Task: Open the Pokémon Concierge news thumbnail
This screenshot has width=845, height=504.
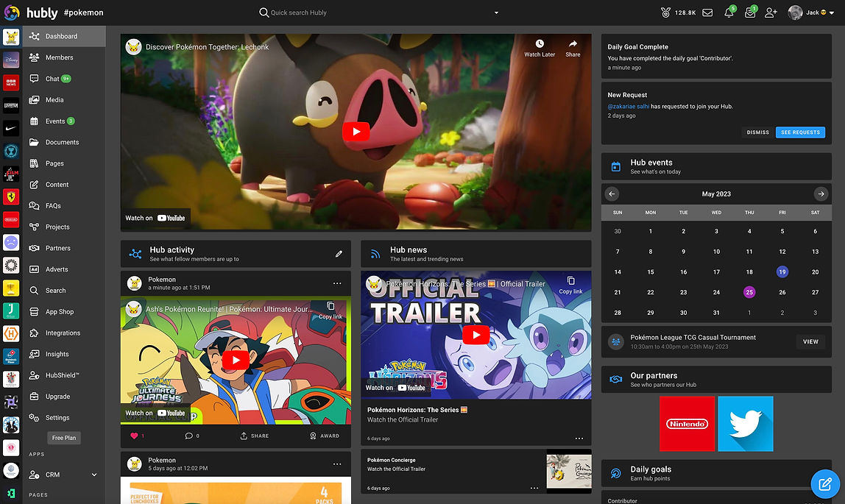Action: tap(569, 471)
